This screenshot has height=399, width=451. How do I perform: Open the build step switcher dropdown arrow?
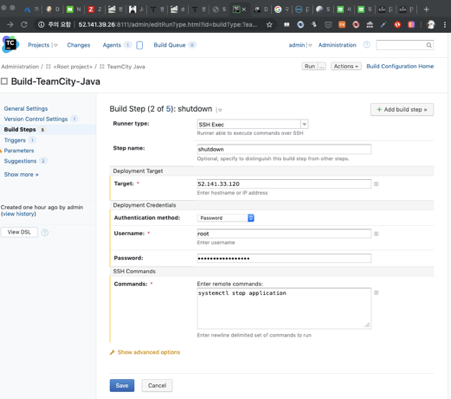click(x=219, y=110)
